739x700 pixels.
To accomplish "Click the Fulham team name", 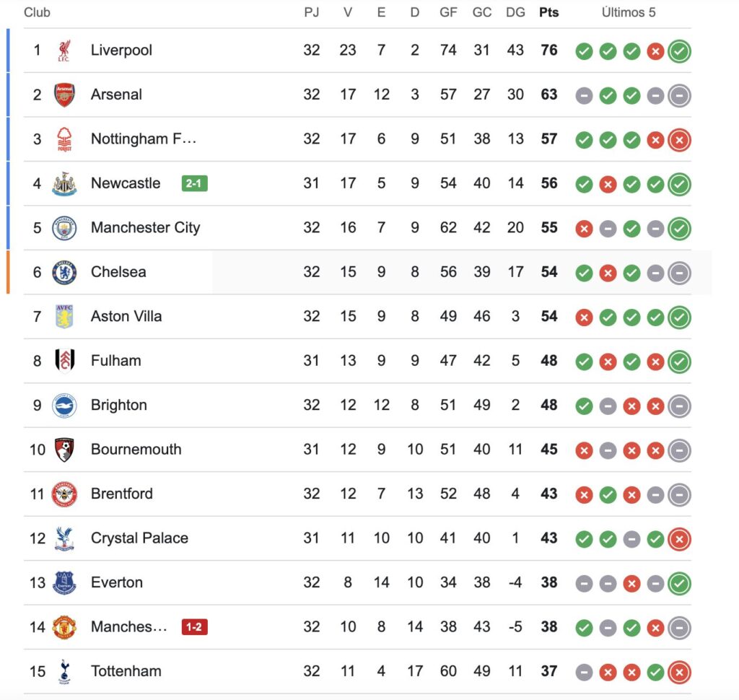I will (116, 361).
